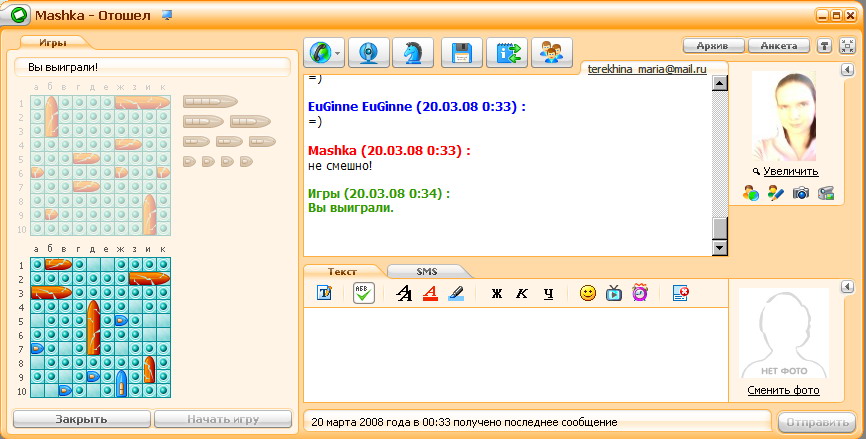Open the animated flash TV icon
This screenshot has width=866, height=439.
click(x=614, y=293)
